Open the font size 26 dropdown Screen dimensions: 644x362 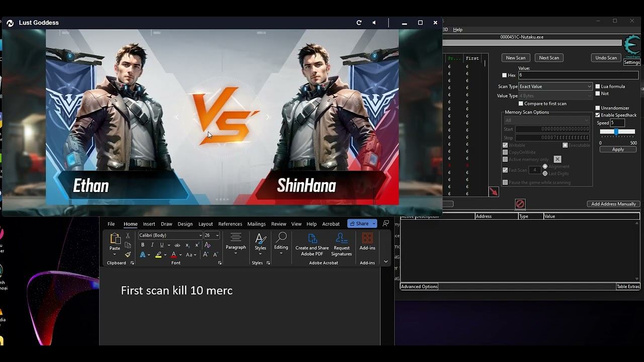[x=217, y=235]
